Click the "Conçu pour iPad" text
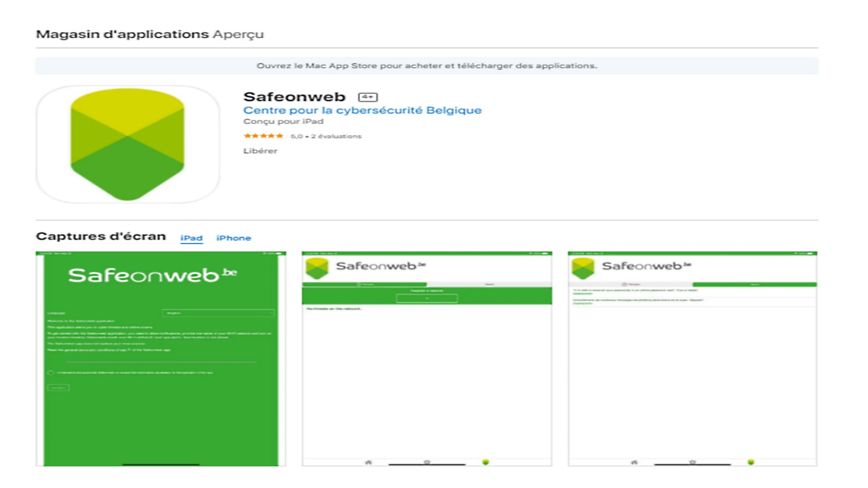This screenshot has height=488, width=868. pyautogui.click(x=283, y=122)
